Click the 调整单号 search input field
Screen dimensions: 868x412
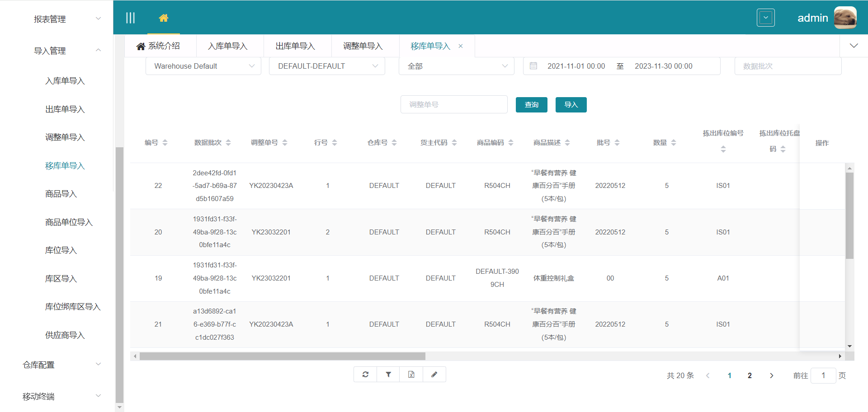click(454, 104)
